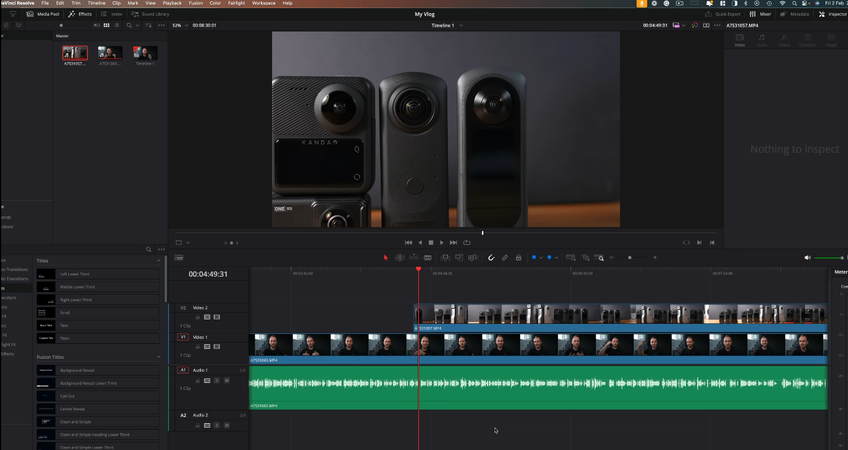Open marker color dropdown arrow

click(556, 258)
